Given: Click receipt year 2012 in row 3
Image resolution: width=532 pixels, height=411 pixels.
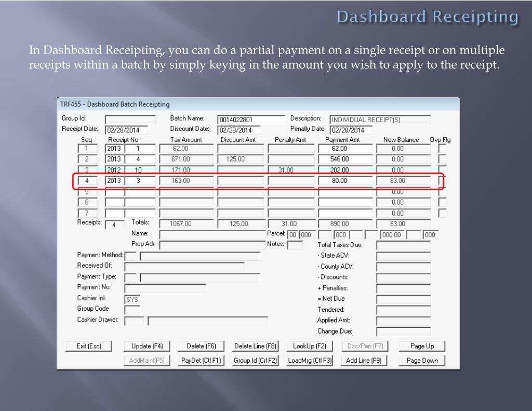Looking at the screenshot, I should 114,170.
